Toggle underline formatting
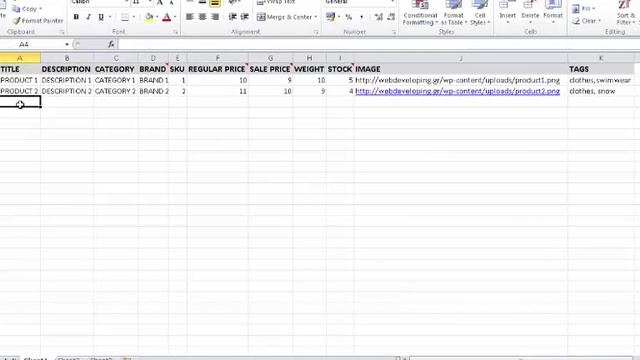The height and width of the screenshot is (360, 640). tap(100, 17)
